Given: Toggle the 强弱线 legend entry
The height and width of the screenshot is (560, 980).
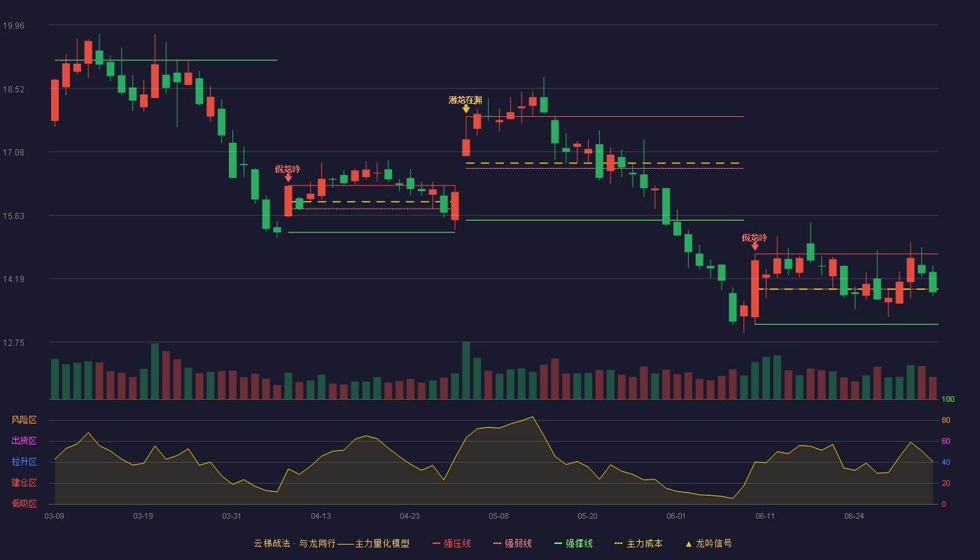Looking at the screenshot, I should [x=512, y=543].
